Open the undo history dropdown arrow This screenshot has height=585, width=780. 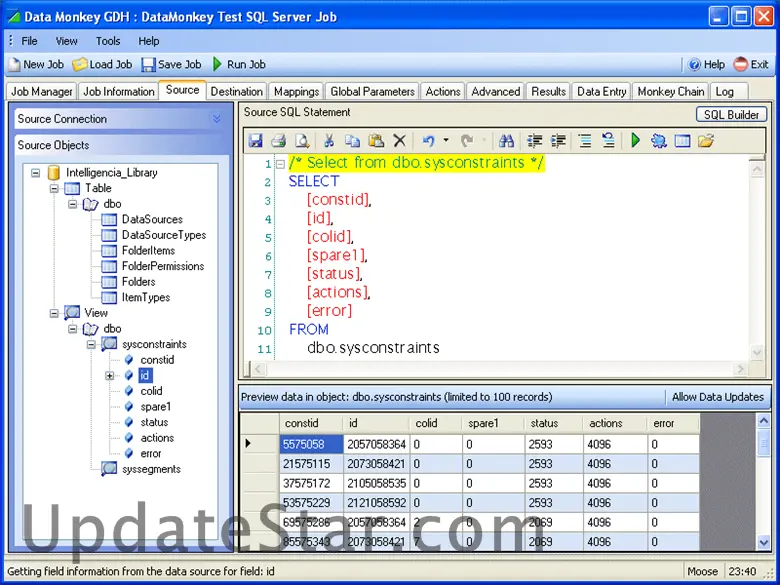(x=446, y=141)
